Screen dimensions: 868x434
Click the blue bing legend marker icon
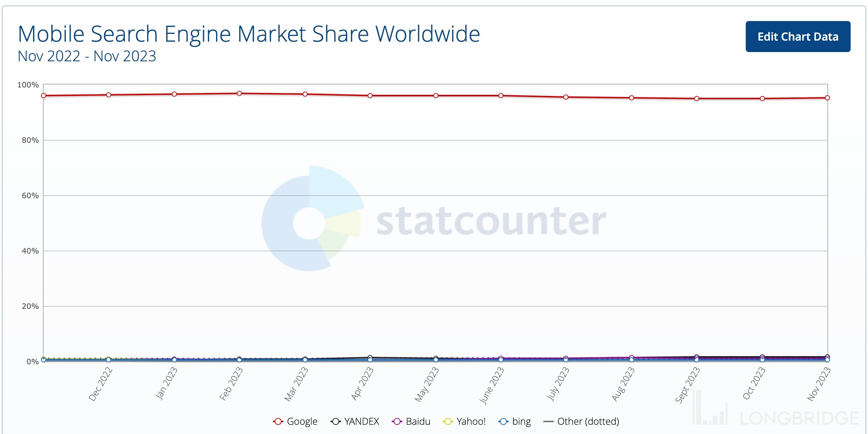point(503,421)
